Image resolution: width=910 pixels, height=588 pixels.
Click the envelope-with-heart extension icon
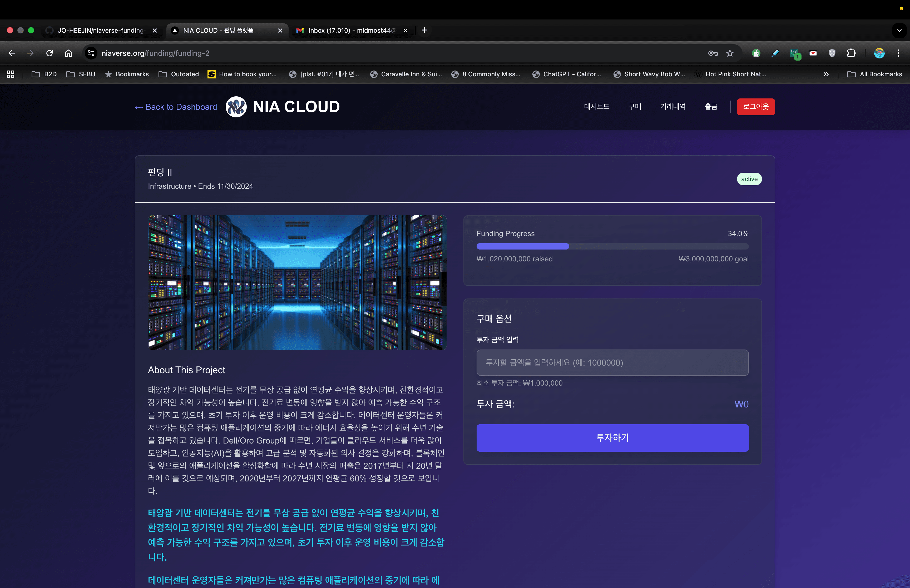(x=813, y=53)
